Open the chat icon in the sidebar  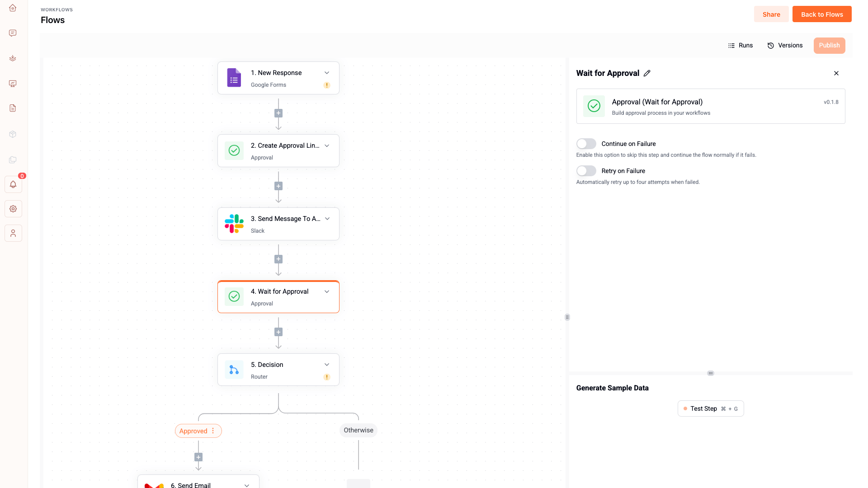13,33
